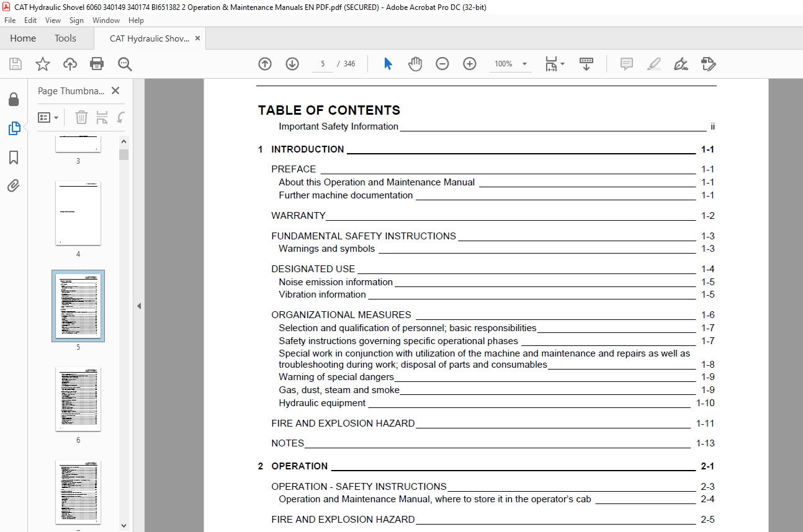803x532 pixels.
Task: Bookmark file with the star icon
Action: [x=43, y=64]
